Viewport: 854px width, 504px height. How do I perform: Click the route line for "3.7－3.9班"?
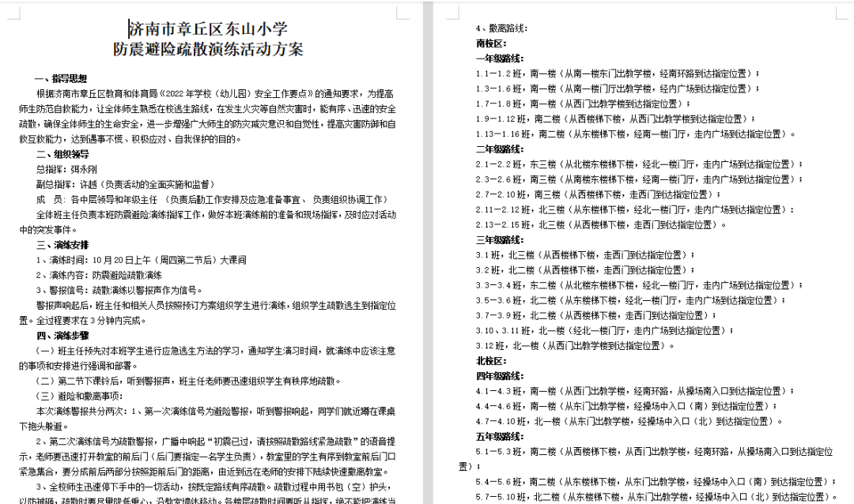[596, 315]
